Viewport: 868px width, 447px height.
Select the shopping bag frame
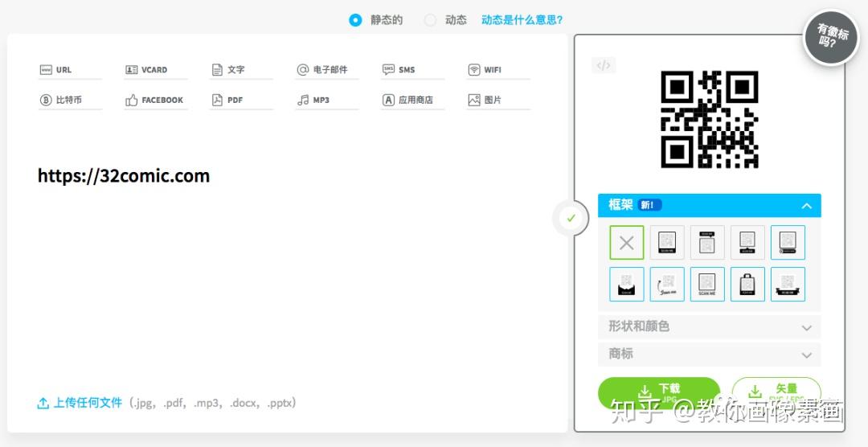click(748, 284)
